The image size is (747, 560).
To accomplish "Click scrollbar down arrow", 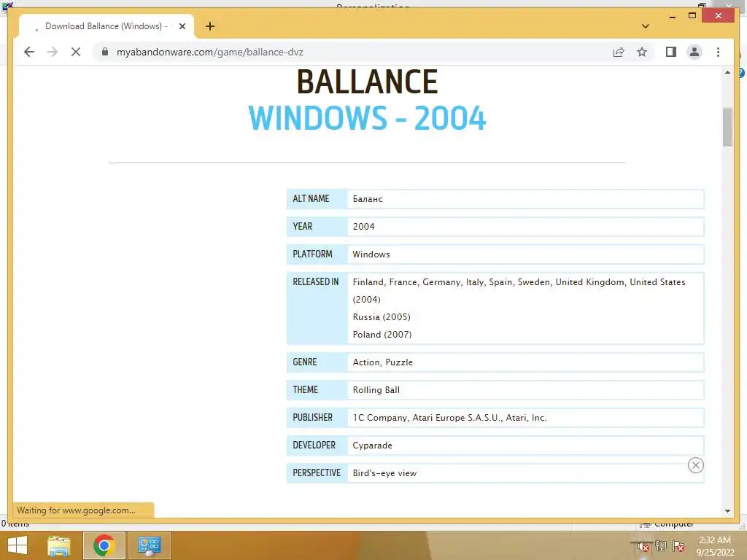I will (727, 511).
